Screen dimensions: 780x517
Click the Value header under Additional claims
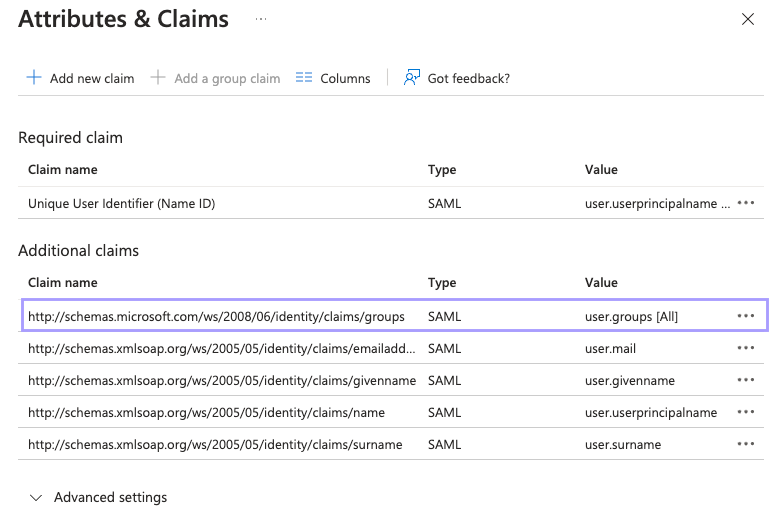click(601, 283)
